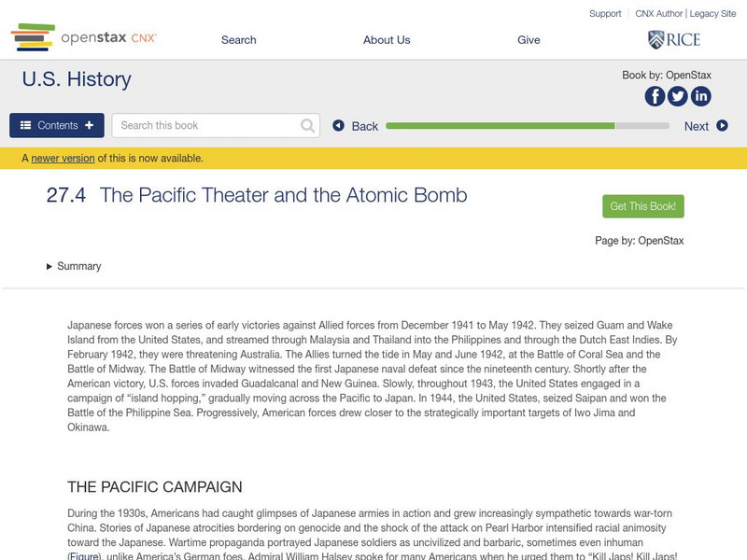
Task: Focus the Search this book field
Action: pos(207,126)
